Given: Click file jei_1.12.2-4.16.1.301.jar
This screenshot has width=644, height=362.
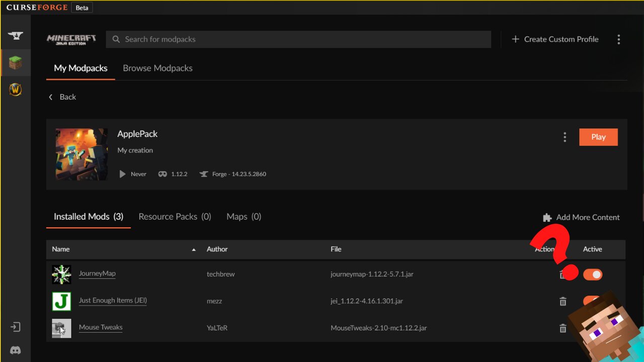Looking at the screenshot, I should [367, 301].
